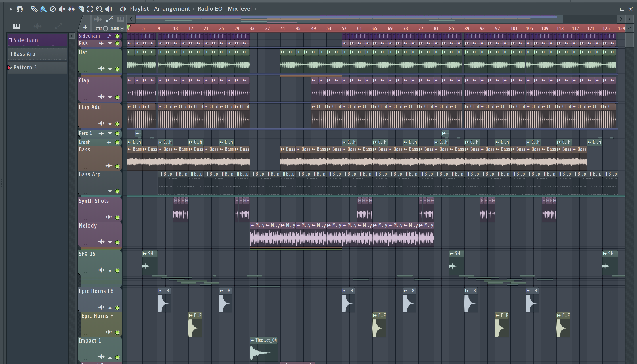Select Pattern 3 in the picker
The image size is (637, 364).
click(x=38, y=67)
